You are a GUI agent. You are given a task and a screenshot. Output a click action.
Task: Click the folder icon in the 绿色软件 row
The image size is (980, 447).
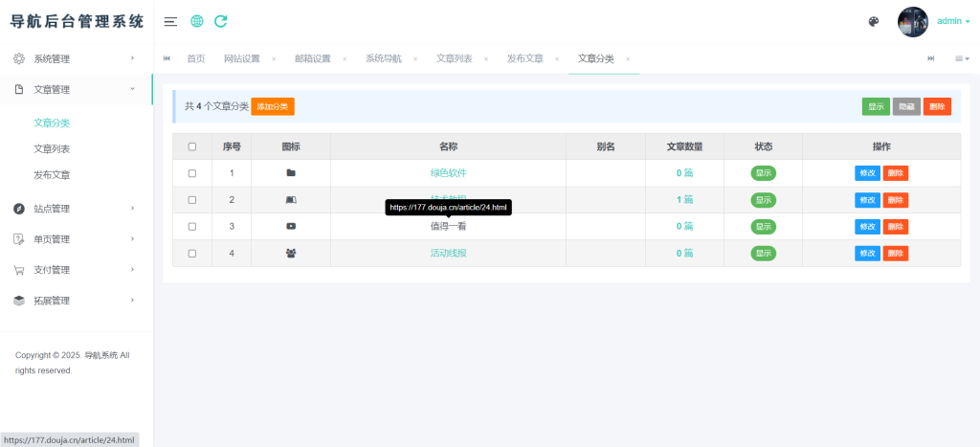point(291,173)
